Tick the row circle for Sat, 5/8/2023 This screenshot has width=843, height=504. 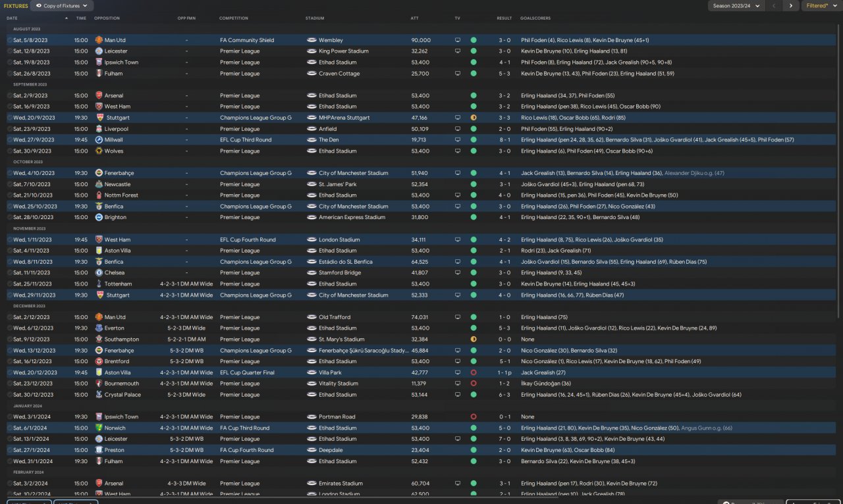[x=9, y=40]
